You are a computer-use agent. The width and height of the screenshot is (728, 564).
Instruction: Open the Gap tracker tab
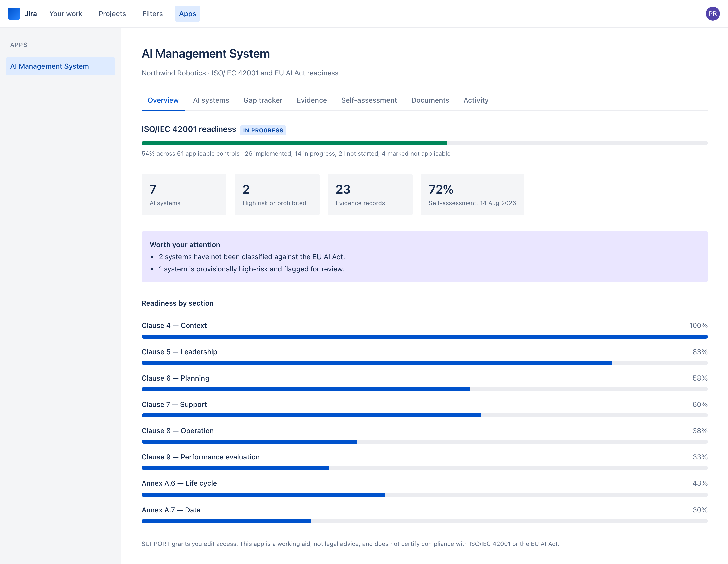click(263, 100)
